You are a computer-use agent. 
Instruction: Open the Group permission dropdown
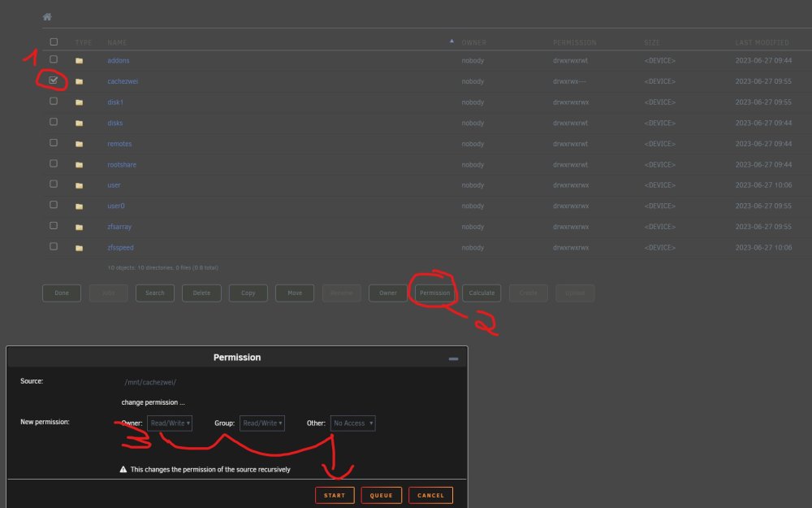point(262,423)
